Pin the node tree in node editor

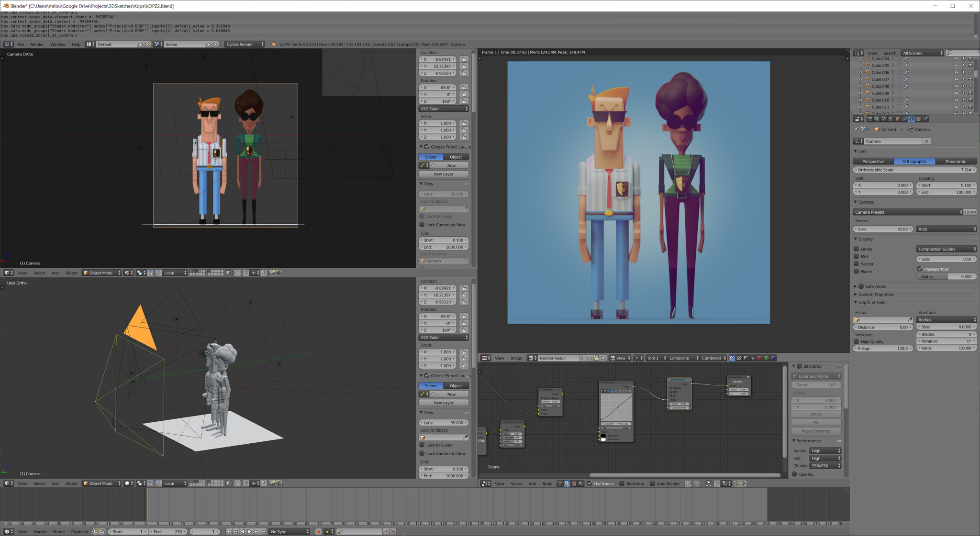[x=688, y=484]
